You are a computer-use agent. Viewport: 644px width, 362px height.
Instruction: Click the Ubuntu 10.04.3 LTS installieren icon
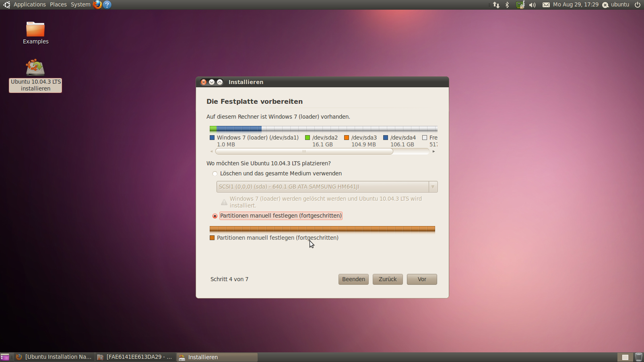click(x=35, y=68)
